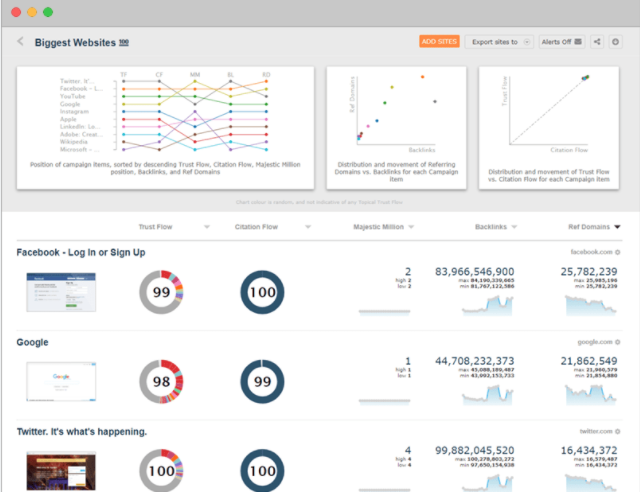The width and height of the screenshot is (640, 492).
Task: Click the Facebook page screenshot thumbnail
Action: [x=61, y=292]
